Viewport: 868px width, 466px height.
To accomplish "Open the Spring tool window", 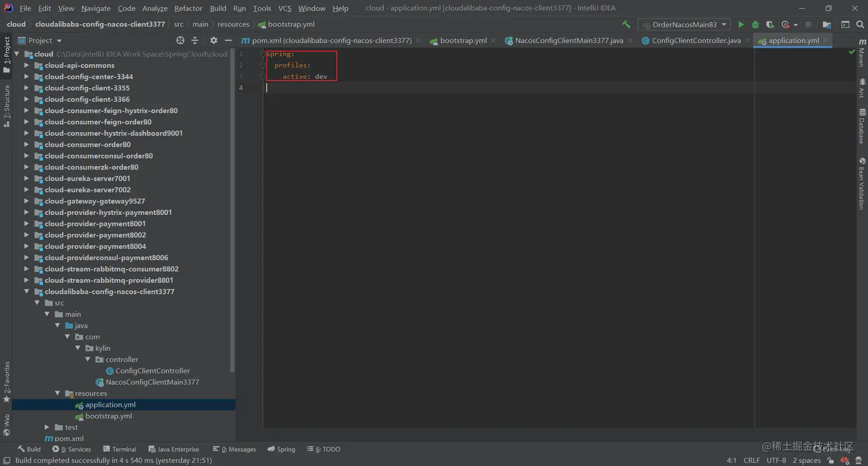I will pos(281,449).
